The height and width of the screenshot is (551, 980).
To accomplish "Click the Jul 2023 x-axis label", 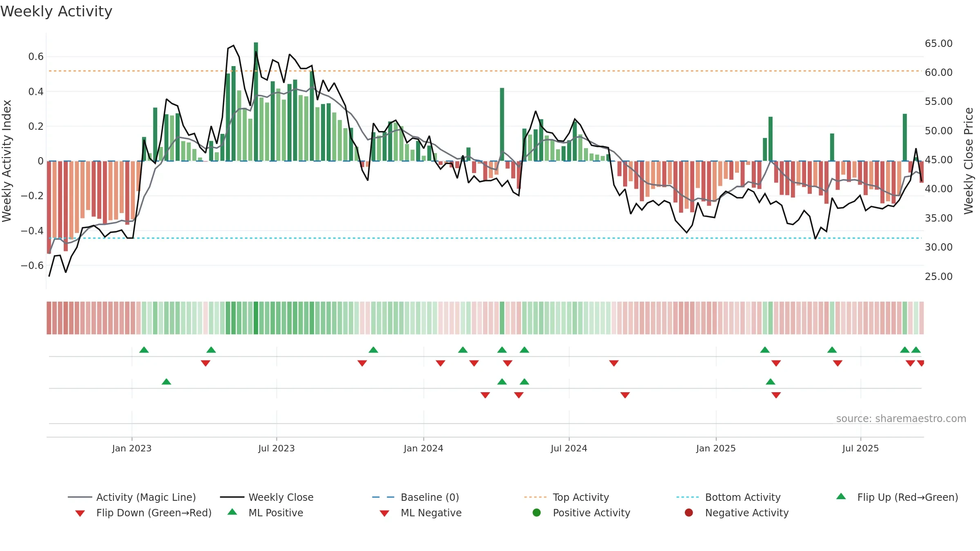I will (x=276, y=449).
